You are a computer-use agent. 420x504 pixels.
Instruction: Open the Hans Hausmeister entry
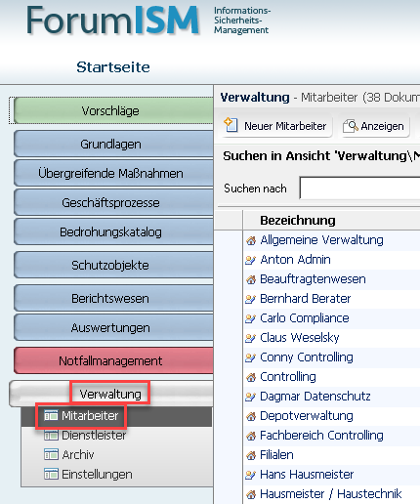click(307, 475)
